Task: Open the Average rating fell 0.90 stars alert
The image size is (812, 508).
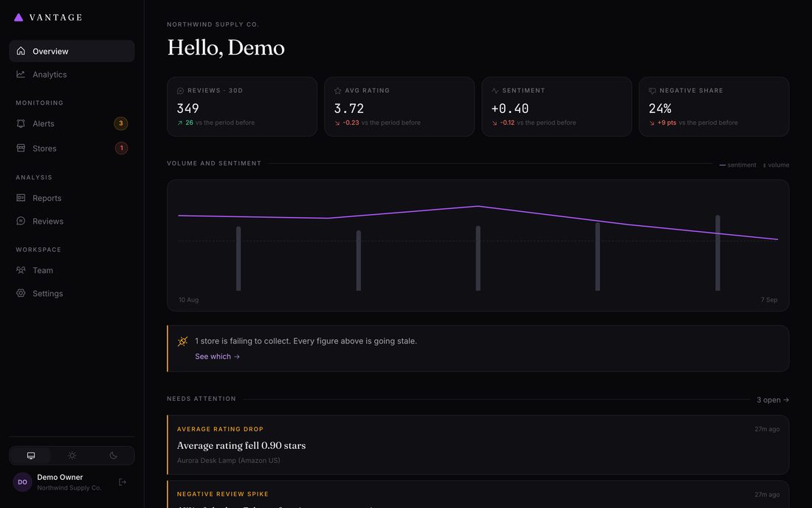Action: tap(478, 444)
